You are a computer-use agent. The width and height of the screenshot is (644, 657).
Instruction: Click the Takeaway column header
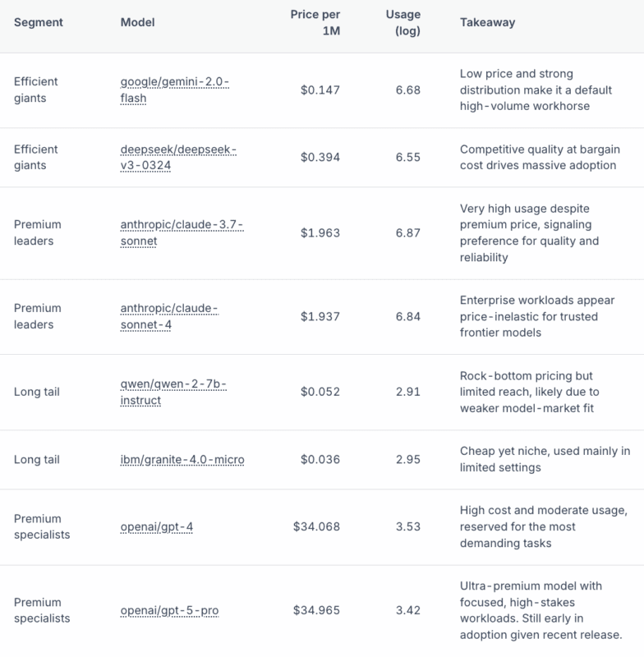click(x=487, y=22)
